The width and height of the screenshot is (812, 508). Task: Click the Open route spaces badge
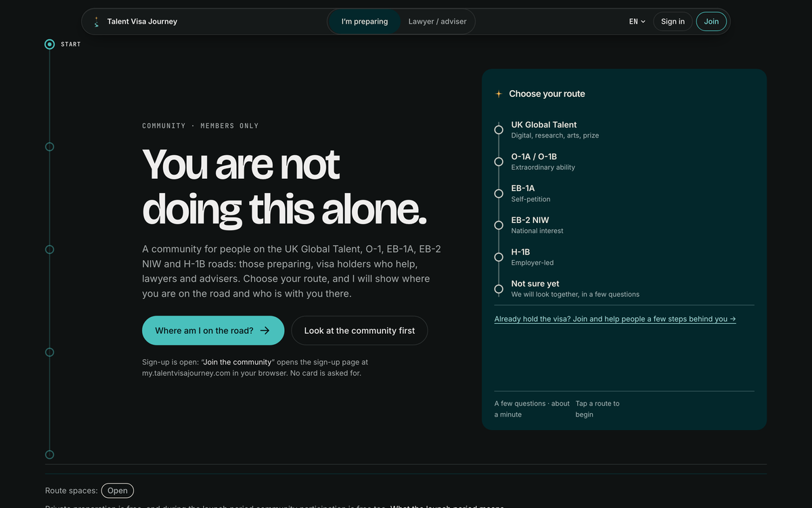point(118,490)
